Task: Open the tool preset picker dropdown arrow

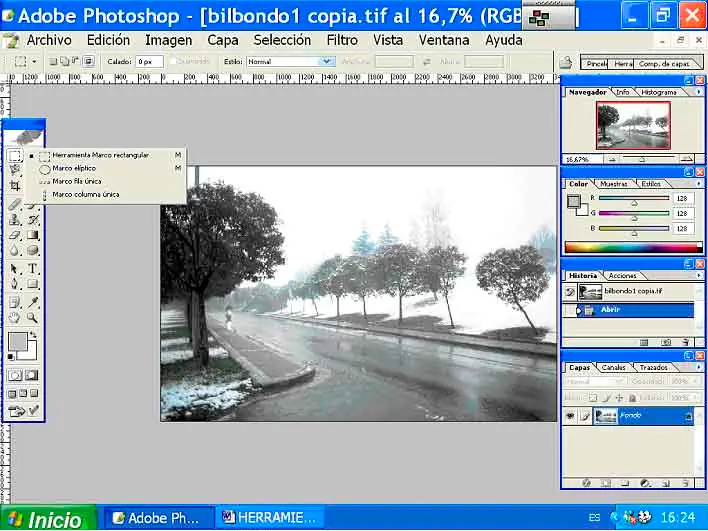Action: click(34, 62)
